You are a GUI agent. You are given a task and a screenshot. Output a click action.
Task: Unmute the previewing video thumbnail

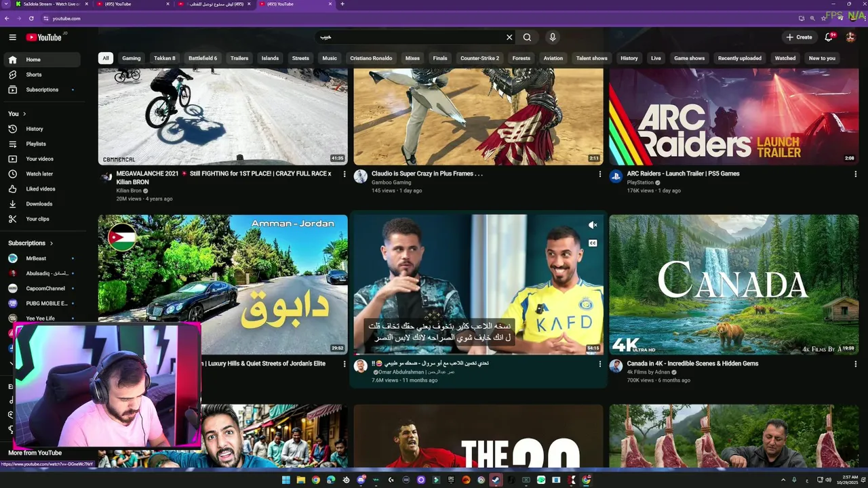[x=593, y=225]
